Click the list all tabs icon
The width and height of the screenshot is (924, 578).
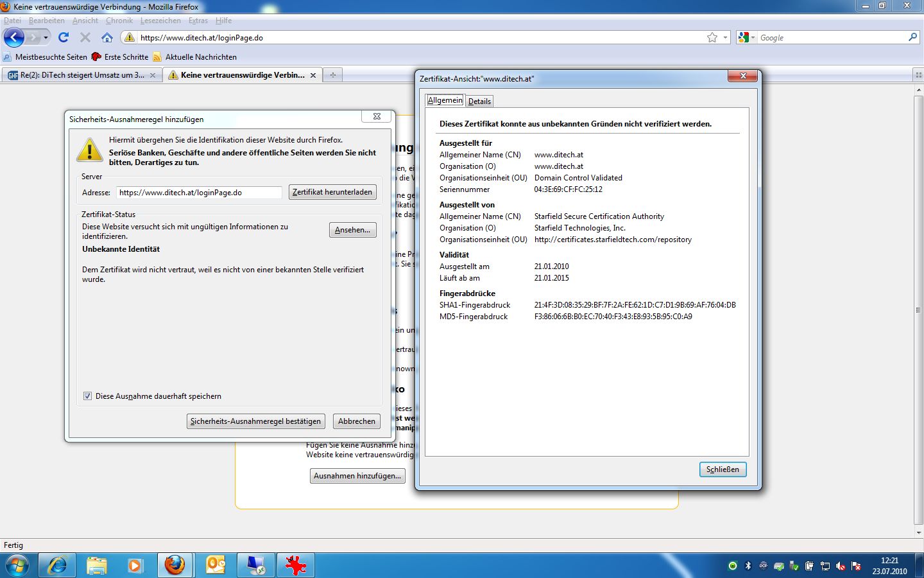point(918,75)
